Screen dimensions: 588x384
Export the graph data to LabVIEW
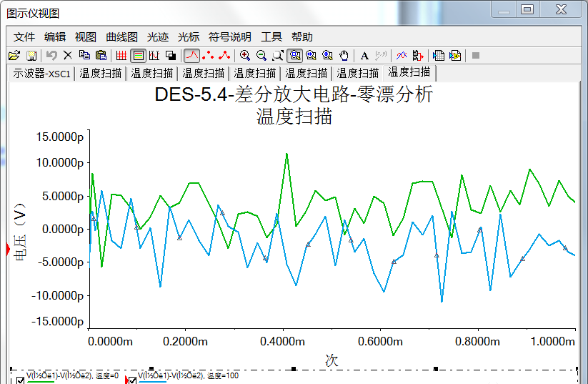455,56
